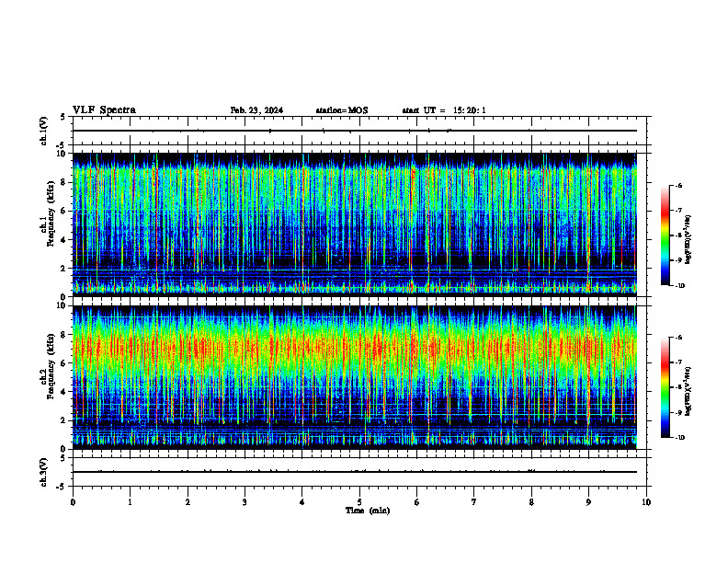Viewport: 728px width, 563px height.
Task: Click "-10" on the ch.1 colorbar
Action: pos(679,286)
